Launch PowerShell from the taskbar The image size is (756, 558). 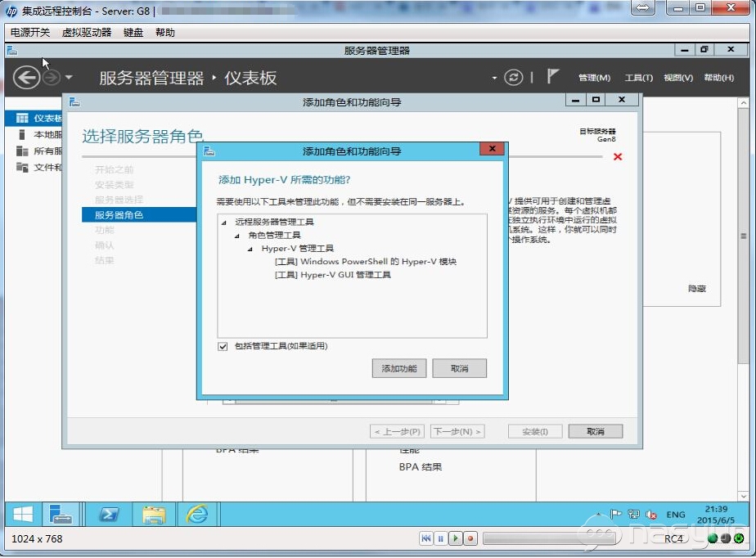point(110,514)
